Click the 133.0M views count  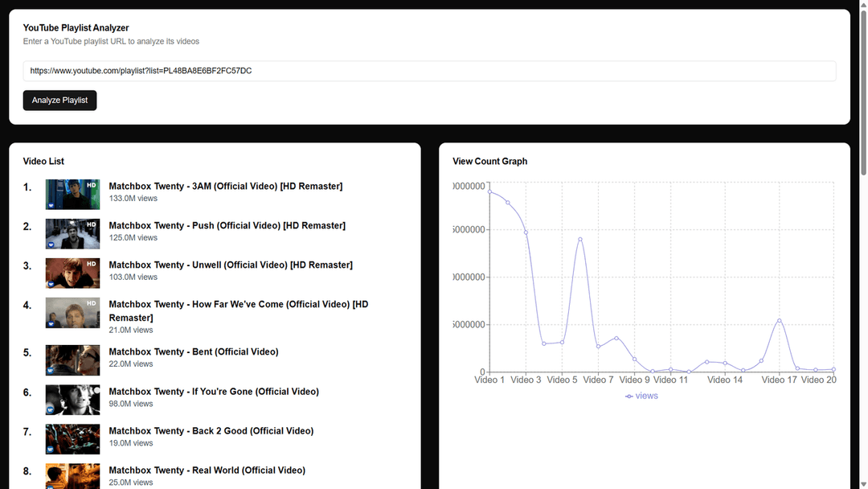(x=133, y=199)
